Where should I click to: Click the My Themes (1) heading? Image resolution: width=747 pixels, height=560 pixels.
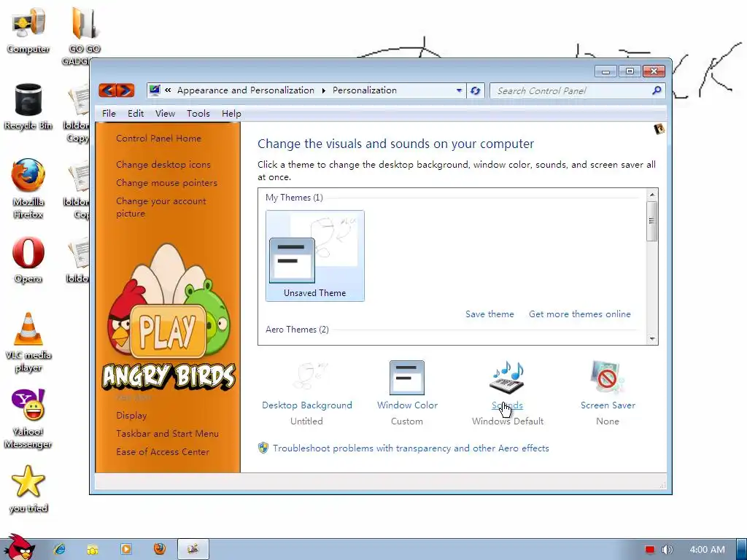[294, 197]
